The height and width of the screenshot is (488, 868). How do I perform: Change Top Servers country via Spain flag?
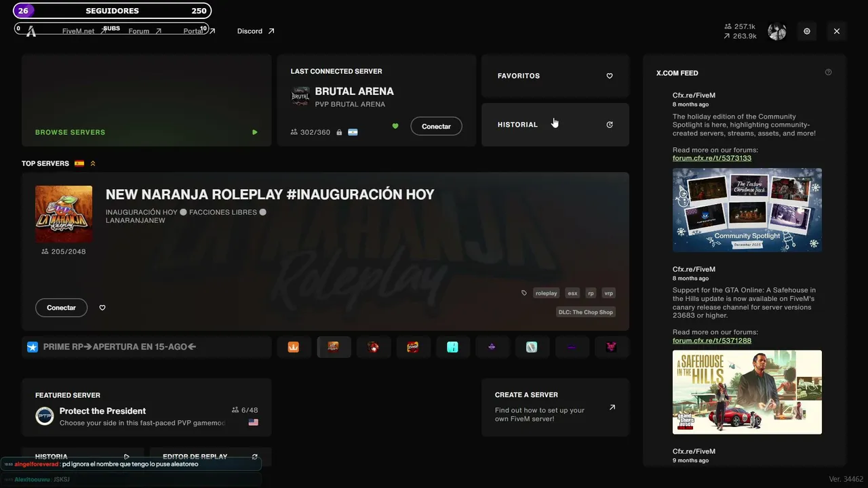[79, 163]
